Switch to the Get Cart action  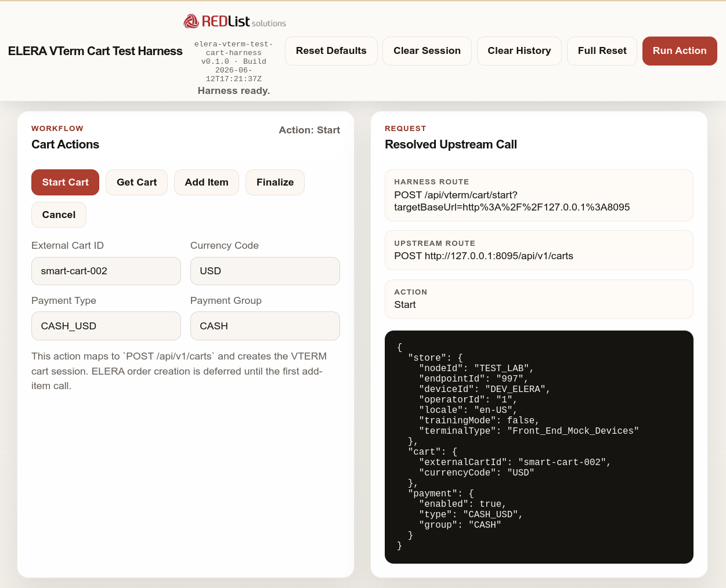[137, 182]
